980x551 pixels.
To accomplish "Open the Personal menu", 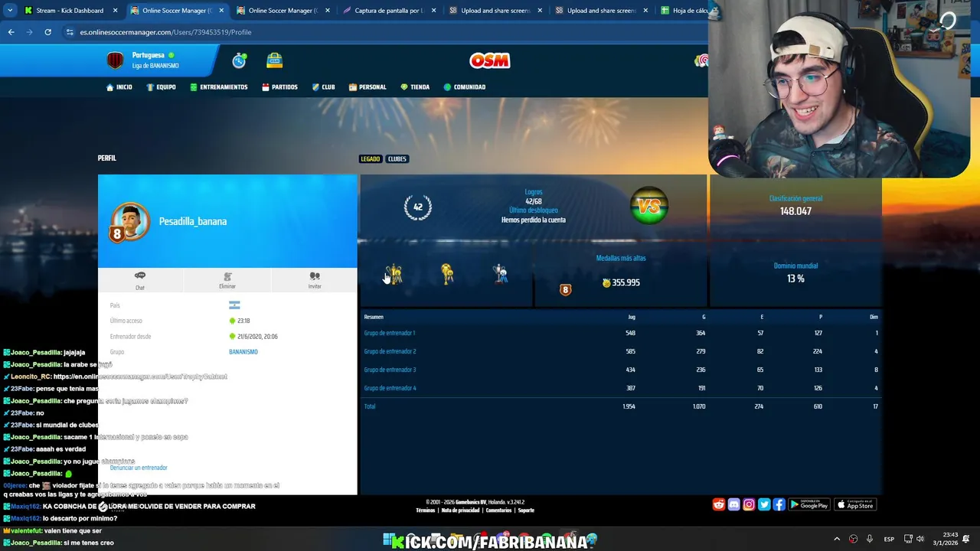I will (x=367, y=87).
